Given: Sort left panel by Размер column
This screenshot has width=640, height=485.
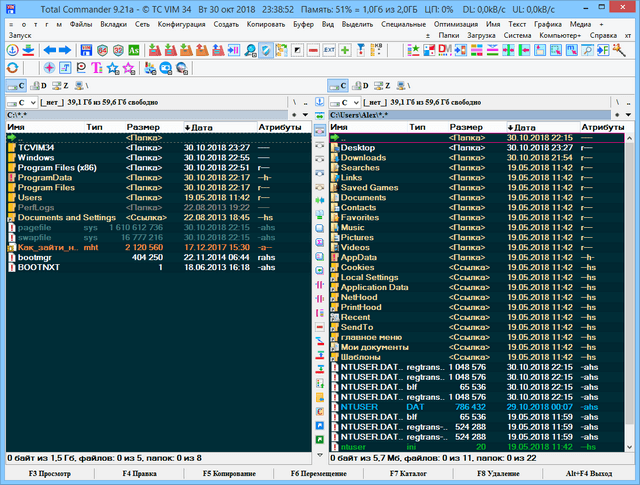Looking at the screenshot, I should (x=143, y=128).
